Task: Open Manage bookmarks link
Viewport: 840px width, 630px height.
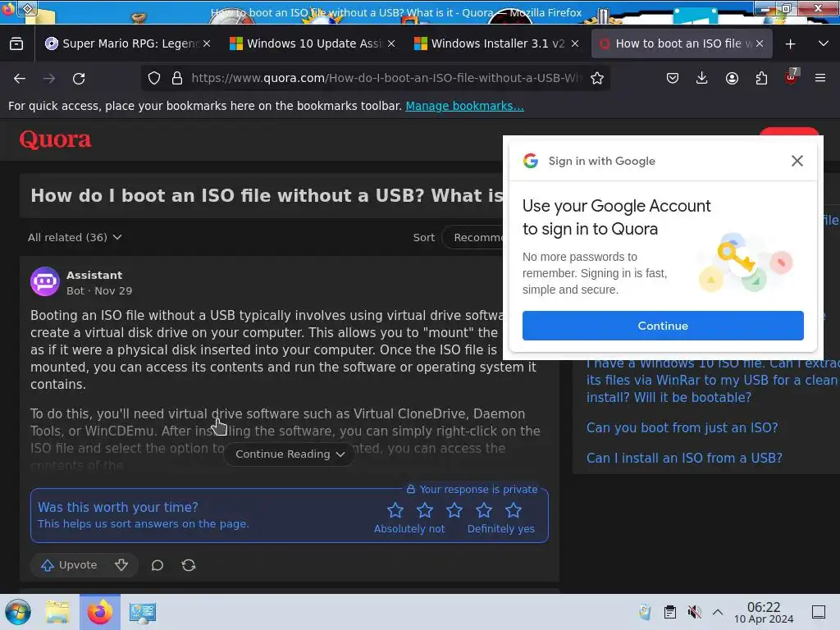Action: pos(464,106)
